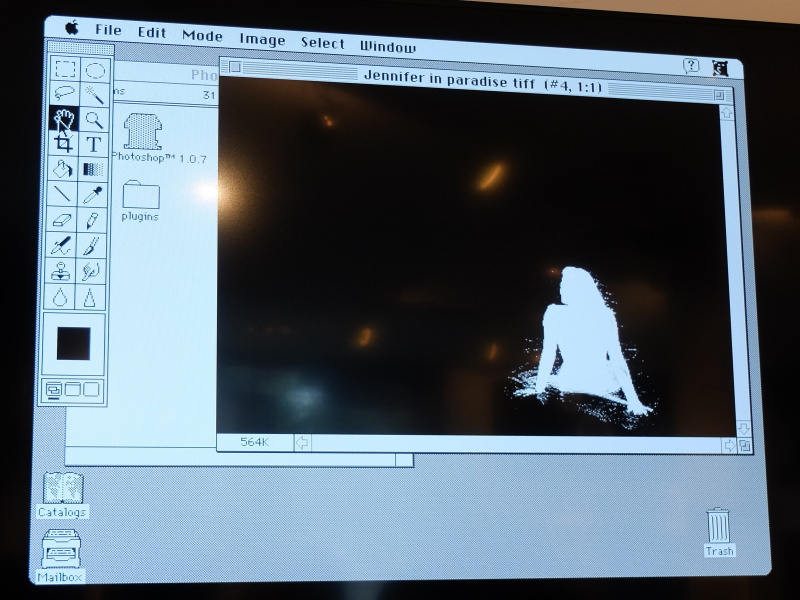The height and width of the screenshot is (600, 800).
Task: Select the Rubber Stamp tool
Action: [x=60, y=271]
